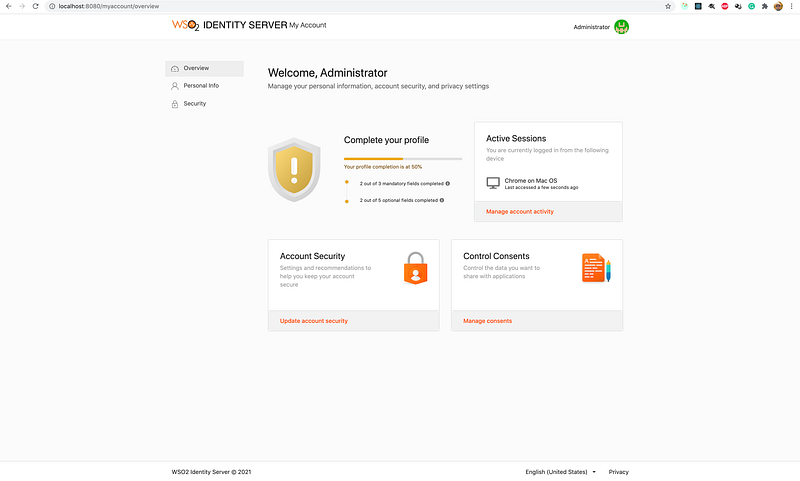Viewport: 800px width, 481px height.
Task: Reload the page with browser refresh icon
Action: click(x=35, y=6)
